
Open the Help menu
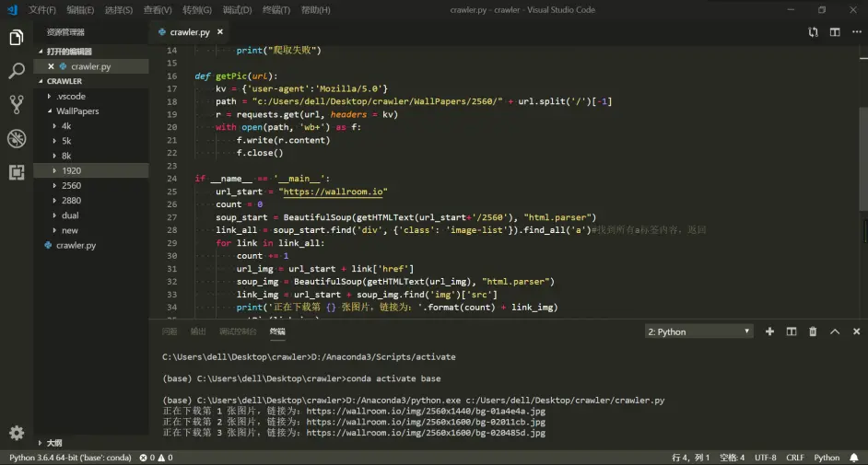click(x=315, y=10)
